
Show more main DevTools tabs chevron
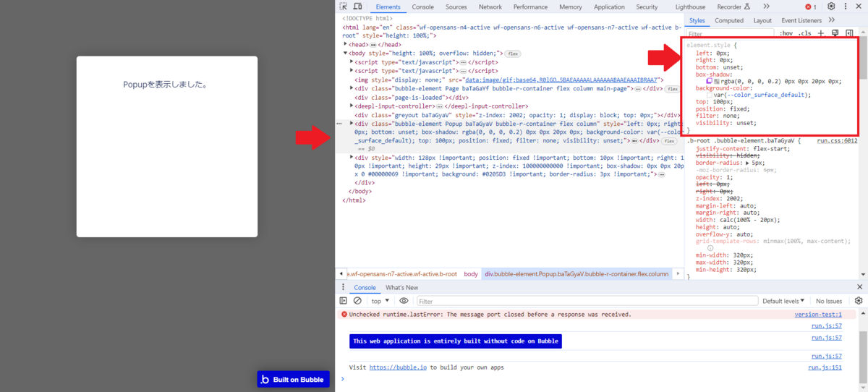[766, 7]
